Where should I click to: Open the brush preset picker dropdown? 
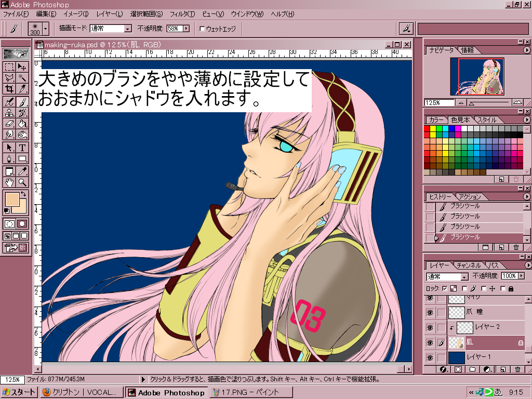(x=46, y=29)
